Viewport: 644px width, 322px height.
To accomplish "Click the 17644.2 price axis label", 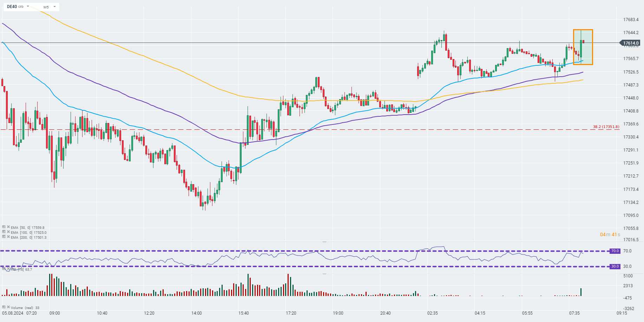I will point(631,33).
